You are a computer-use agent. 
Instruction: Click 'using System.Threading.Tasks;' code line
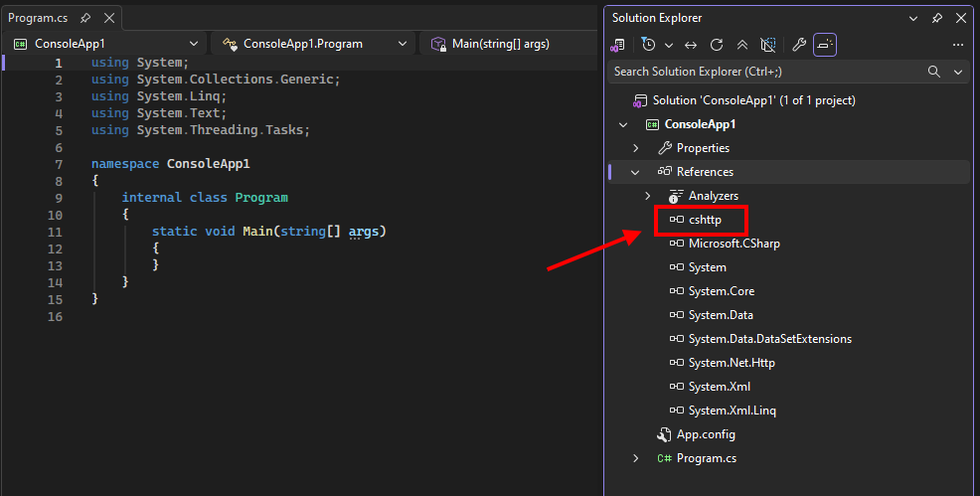[201, 130]
